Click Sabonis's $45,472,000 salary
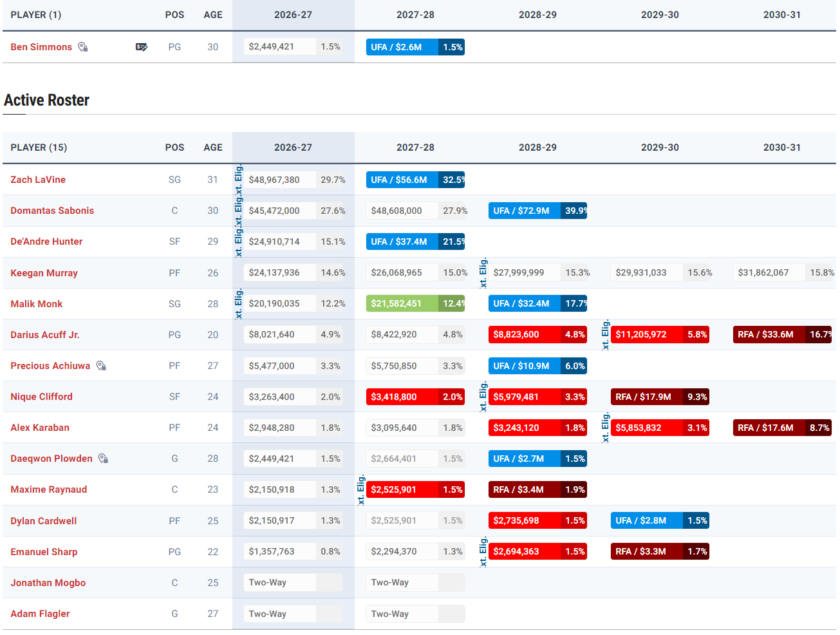The width and height of the screenshot is (840, 635). (274, 211)
